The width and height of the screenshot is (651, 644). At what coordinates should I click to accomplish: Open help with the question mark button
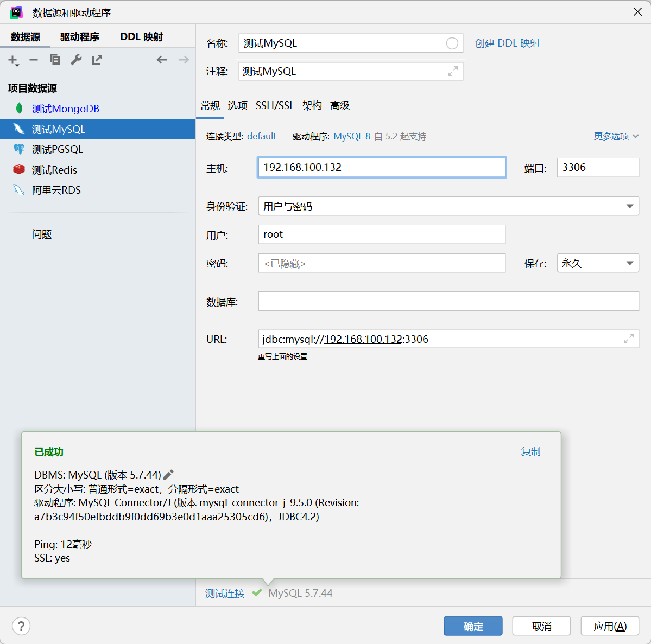(x=21, y=626)
